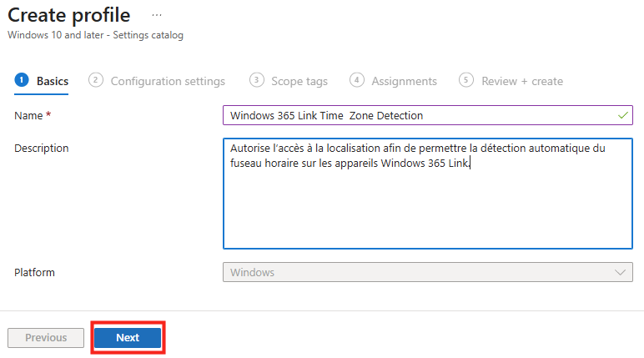Click the step 2 circle icon

(x=96, y=80)
